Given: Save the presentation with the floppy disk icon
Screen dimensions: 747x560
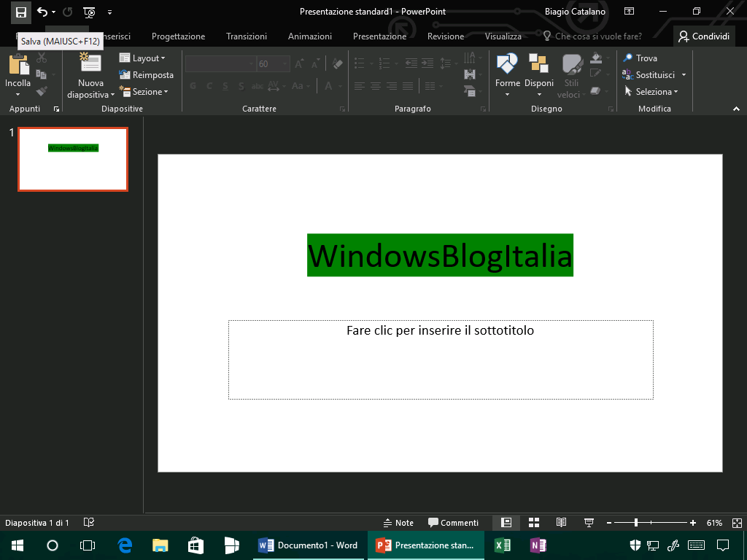Looking at the screenshot, I should click(21, 12).
